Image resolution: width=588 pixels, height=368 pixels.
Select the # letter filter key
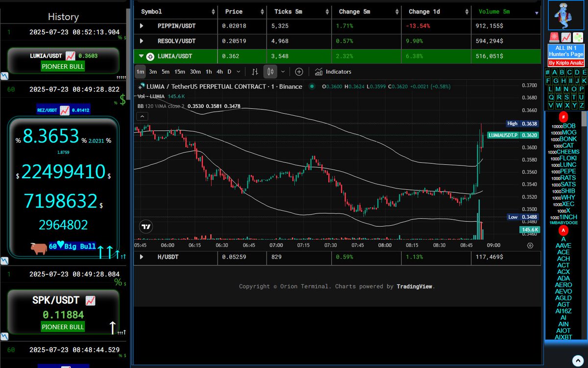(547, 72)
